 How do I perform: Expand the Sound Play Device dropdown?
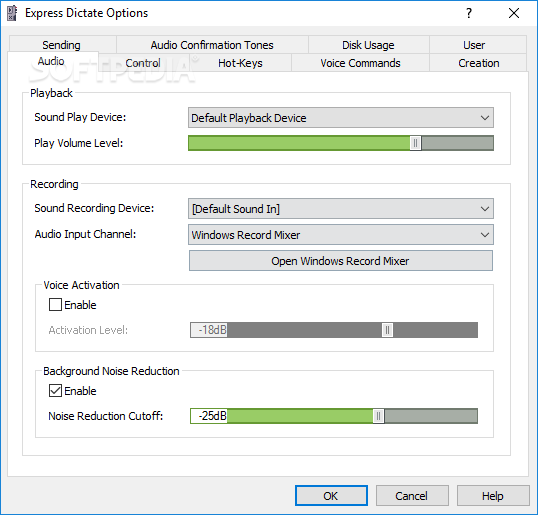(x=341, y=118)
